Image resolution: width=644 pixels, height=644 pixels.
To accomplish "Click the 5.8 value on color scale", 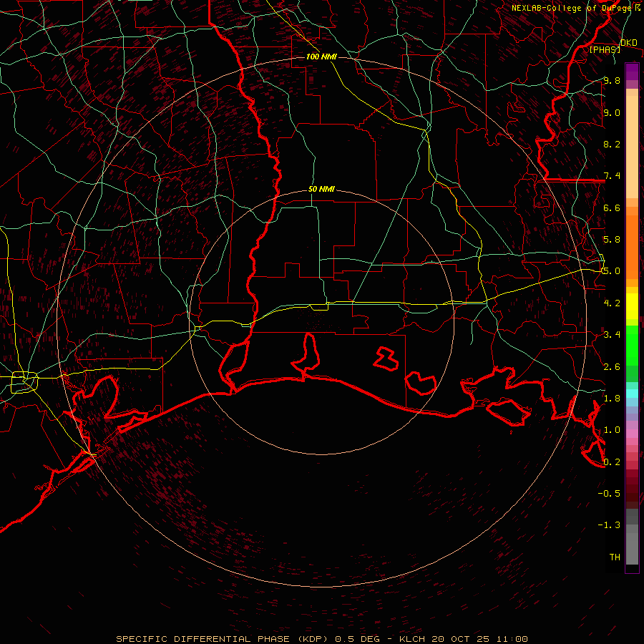I will [x=612, y=240].
